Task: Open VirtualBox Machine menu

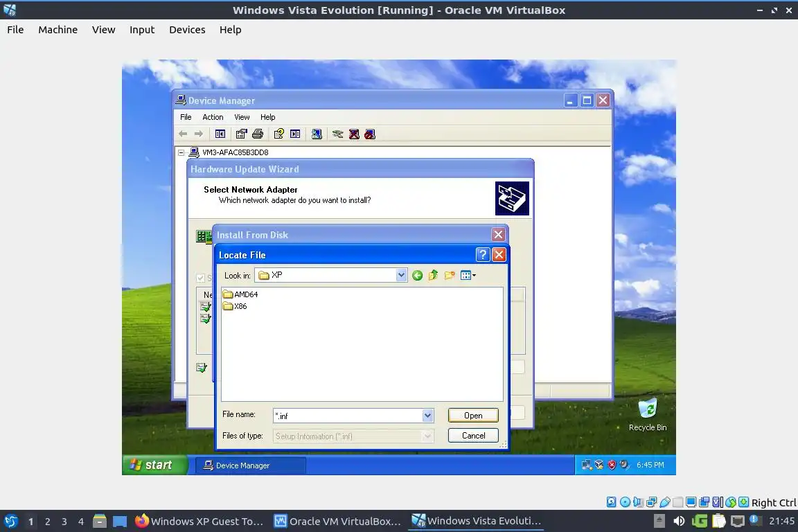Action: point(58,30)
